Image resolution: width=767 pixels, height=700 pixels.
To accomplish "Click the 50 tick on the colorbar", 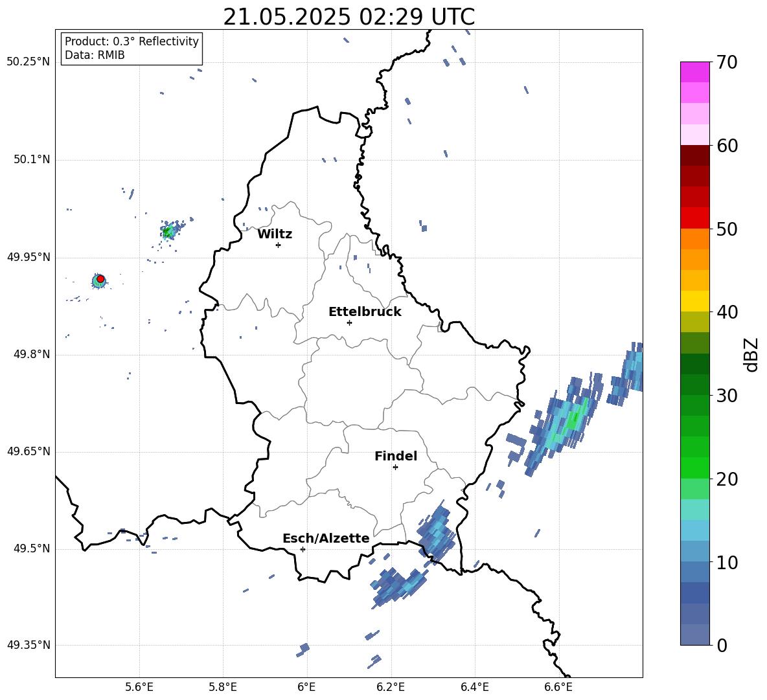I will (x=727, y=229).
